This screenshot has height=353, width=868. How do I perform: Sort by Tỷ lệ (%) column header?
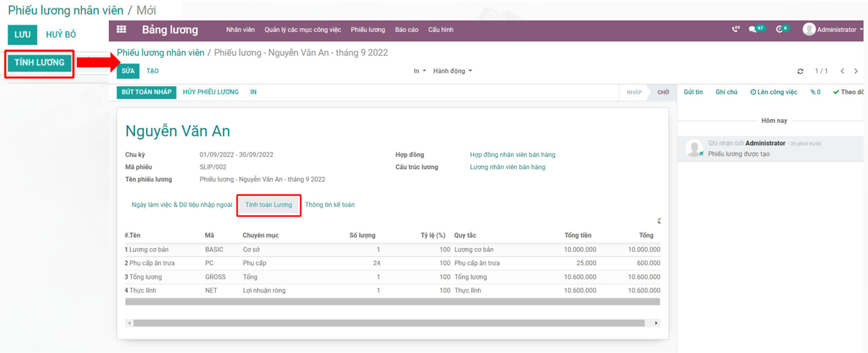click(x=433, y=235)
